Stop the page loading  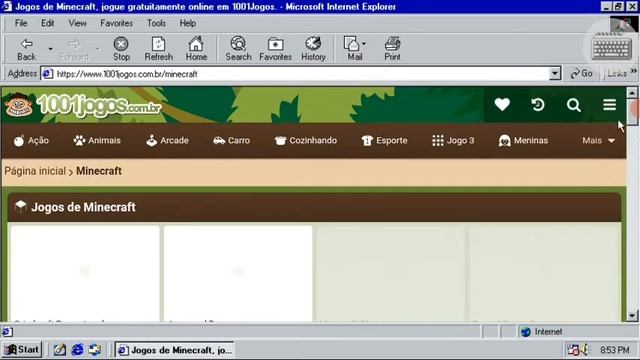[x=121, y=49]
